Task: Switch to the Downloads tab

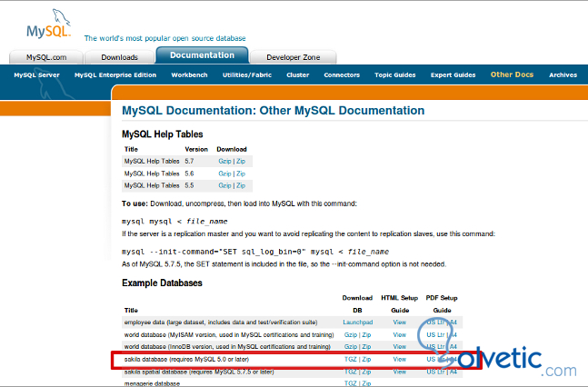Action: click(120, 57)
